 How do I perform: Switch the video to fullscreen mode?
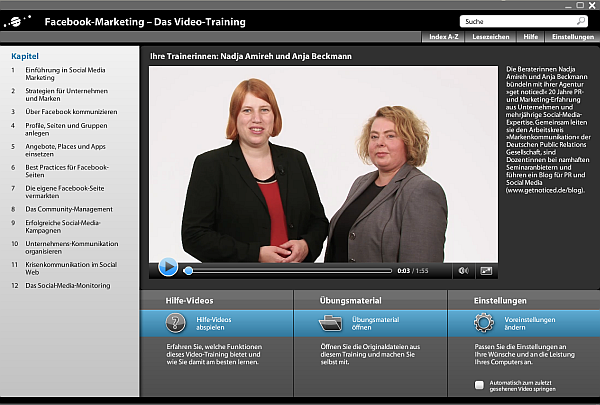point(486,270)
